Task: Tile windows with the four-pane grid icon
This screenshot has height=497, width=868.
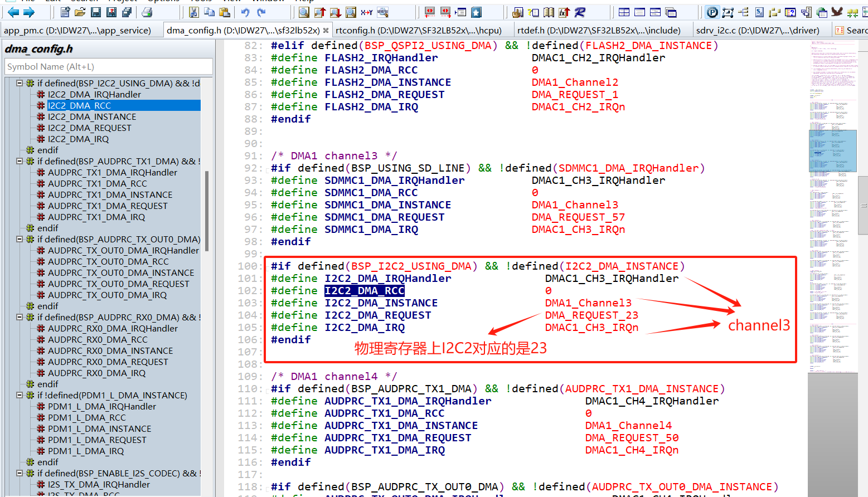Action: pos(624,12)
